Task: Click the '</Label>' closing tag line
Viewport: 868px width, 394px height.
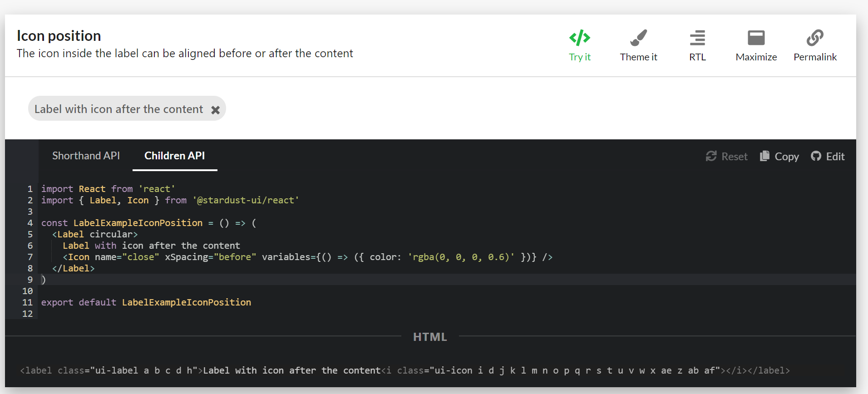Action: [x=74, y=268]
